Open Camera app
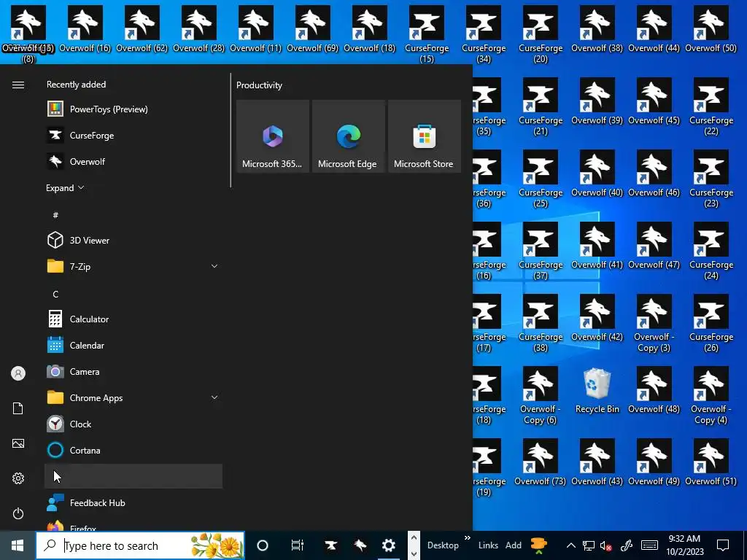The height and width of the screenshot is (560, 747). (x=133, y=371)
